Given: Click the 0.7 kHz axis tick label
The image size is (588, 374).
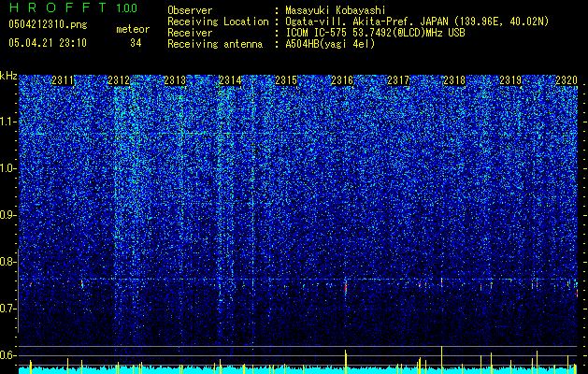Looking at the screenshot, I should (8, 309).
